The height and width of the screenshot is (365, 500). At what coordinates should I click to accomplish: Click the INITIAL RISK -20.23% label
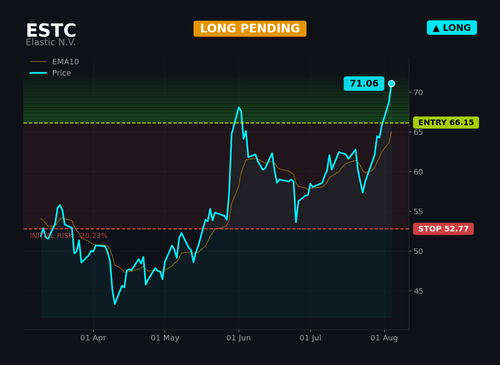coord(69,236)
